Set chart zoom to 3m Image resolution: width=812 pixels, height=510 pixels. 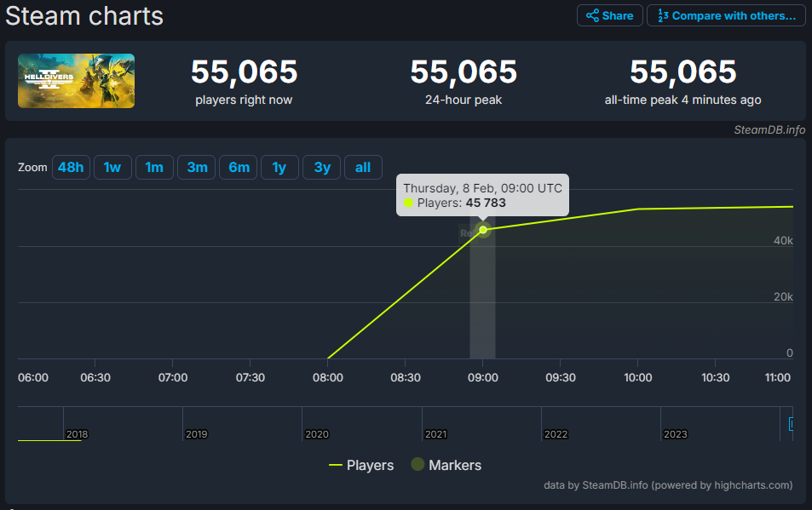coord(197,168)
